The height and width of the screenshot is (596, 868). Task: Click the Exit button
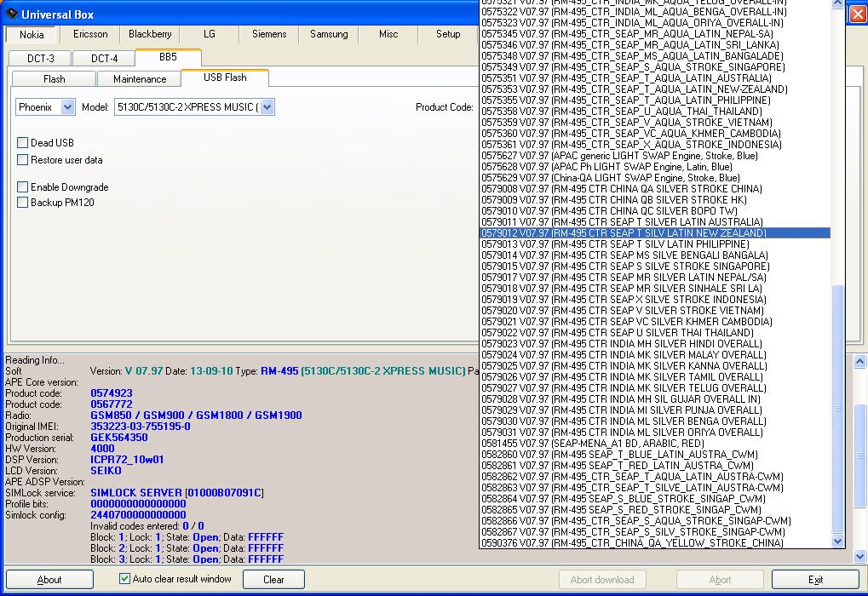(815, 580)
